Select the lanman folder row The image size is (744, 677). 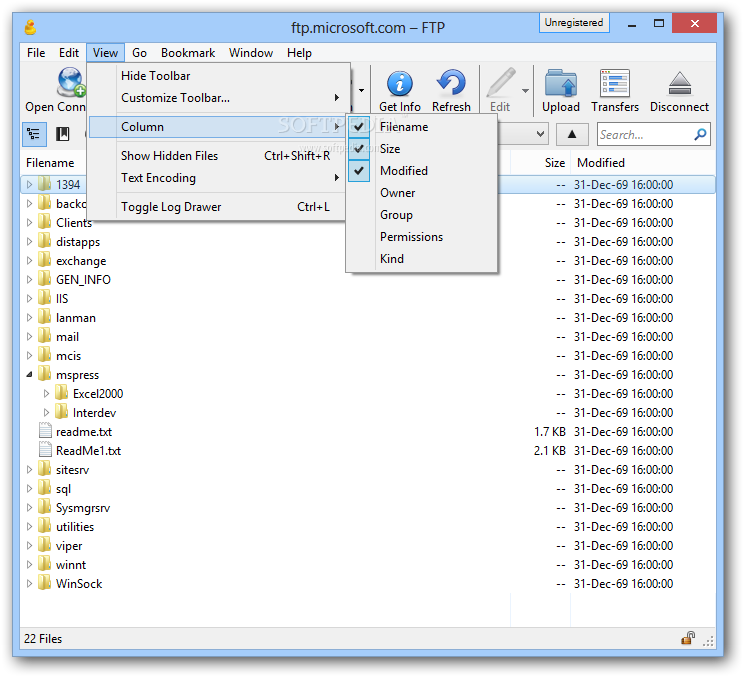click(368, 317)
